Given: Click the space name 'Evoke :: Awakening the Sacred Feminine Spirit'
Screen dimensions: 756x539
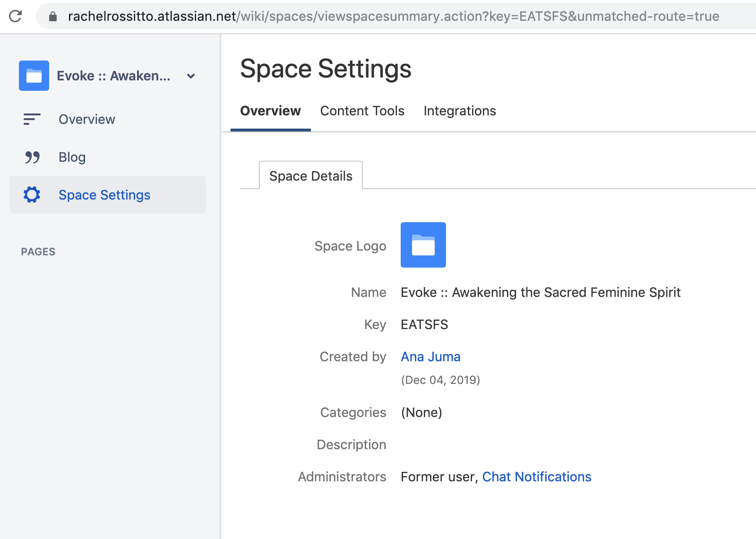Looking at the screenshot, I should tap(541, 292).
